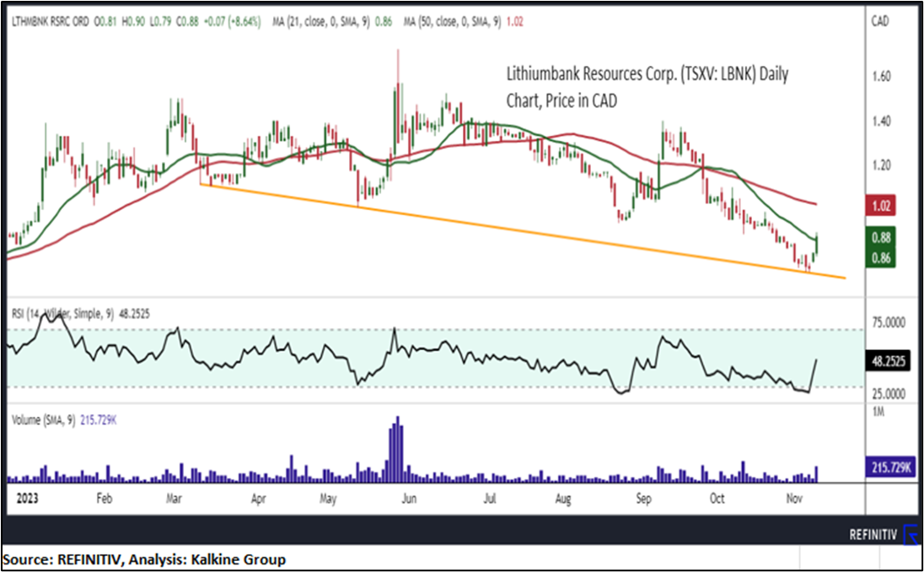Click the 1.40 price axis label
This screenshot has height=572, width=924.
tap(881, 121)
